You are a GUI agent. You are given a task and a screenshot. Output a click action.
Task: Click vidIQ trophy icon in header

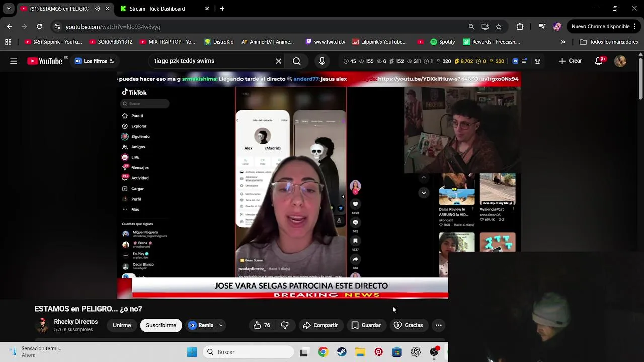(x=537, y=61)
